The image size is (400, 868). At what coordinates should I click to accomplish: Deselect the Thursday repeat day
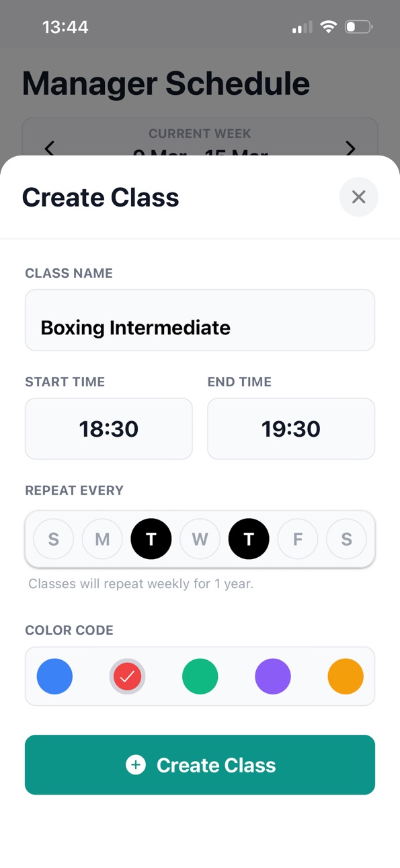tap(249, 539)
